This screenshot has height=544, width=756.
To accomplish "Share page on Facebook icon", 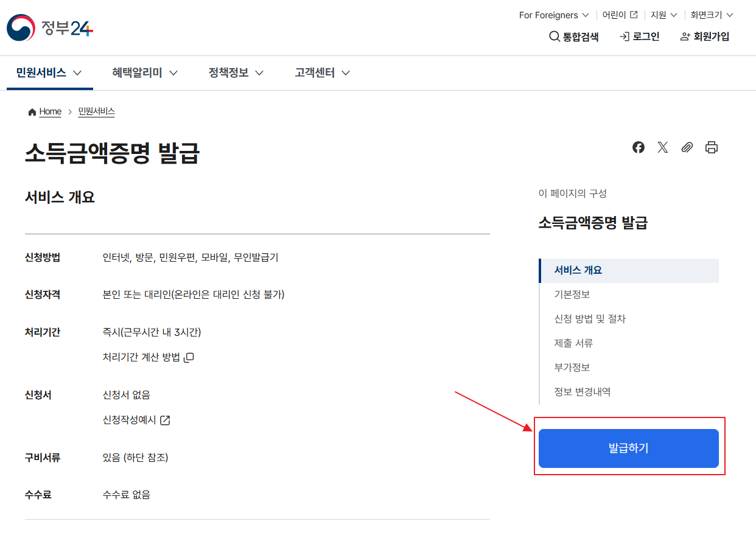I will [x=639, y=147].
